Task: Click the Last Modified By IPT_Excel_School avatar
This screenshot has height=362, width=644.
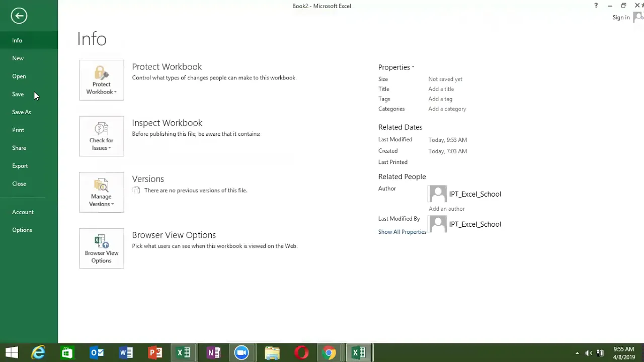Action: coord(438,224)
